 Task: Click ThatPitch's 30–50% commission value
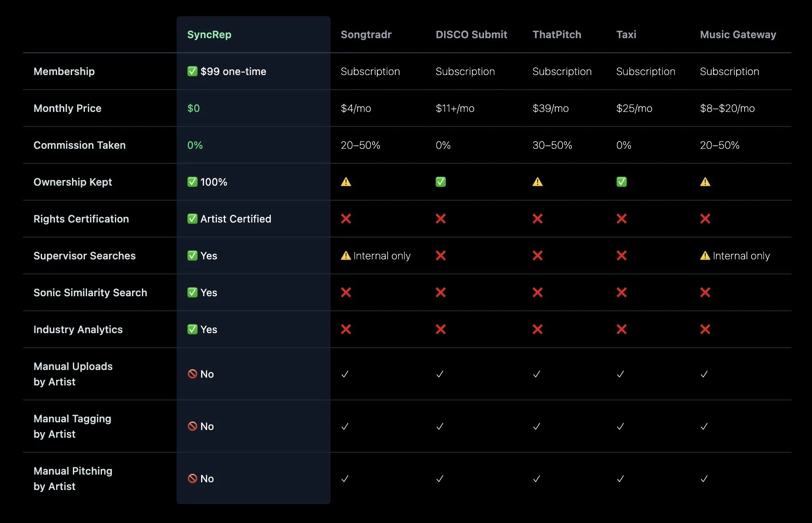[x=552, y=145]
